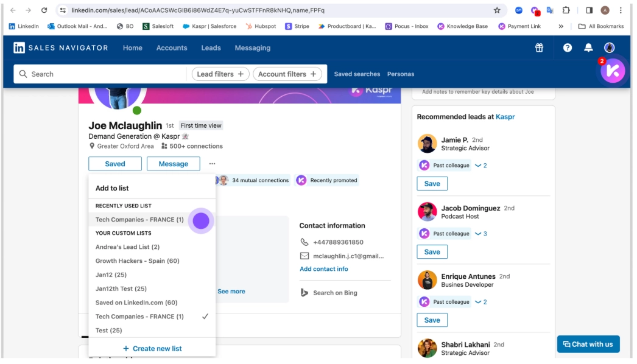Click the Message button
Screen dimensions: 637x364
tap(173, 164)
